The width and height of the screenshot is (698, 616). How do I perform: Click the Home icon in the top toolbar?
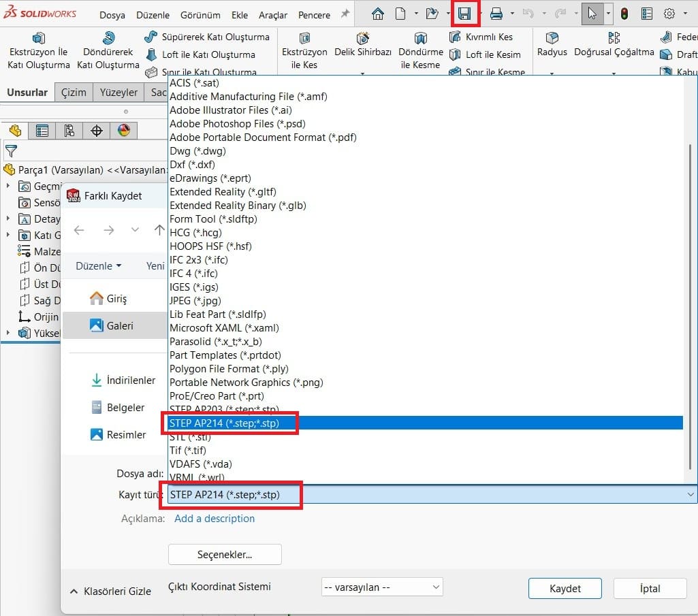click(x=377, y=14)
